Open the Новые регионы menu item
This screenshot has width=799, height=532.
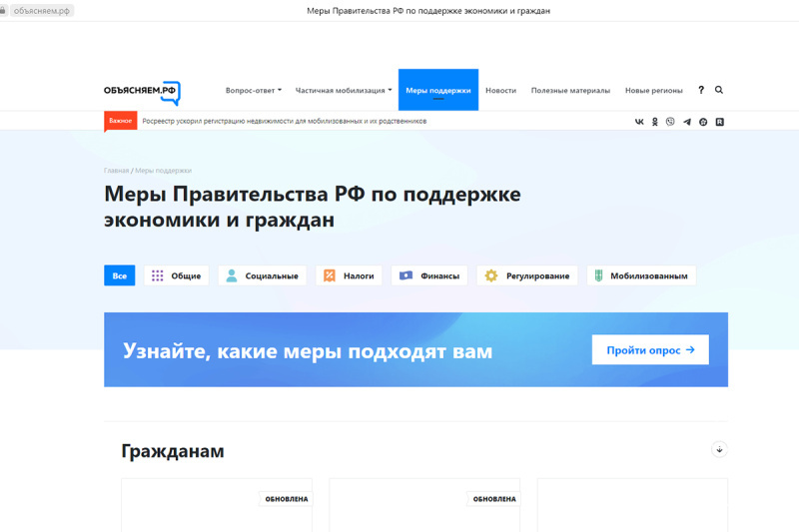pos(654,90)
